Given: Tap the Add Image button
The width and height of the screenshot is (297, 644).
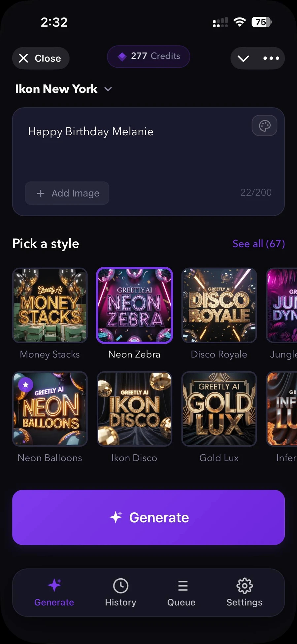Looking at the screenshot, I should point(67,193).
